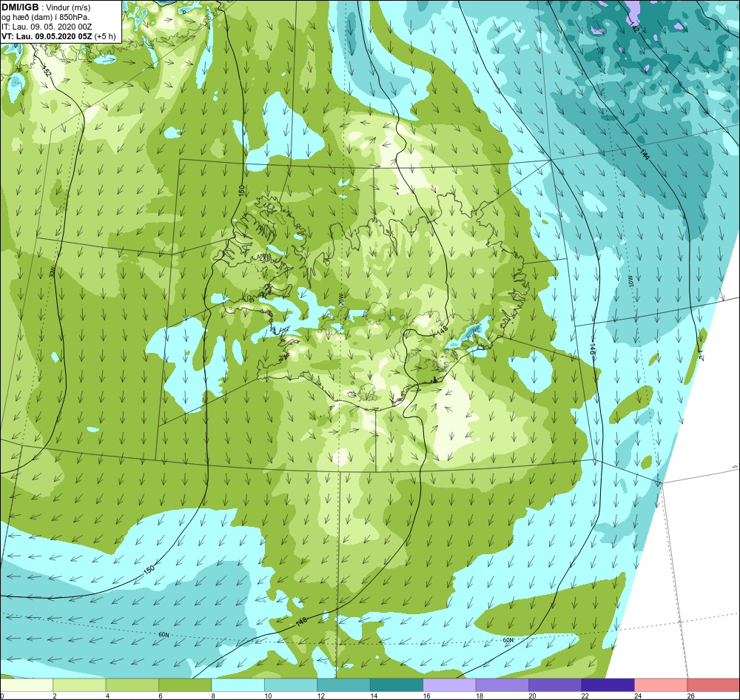The height and width of the screenshot is (700, 740).
Task: Select the legend tick value '16'
Action: click(x=426, y=696)
